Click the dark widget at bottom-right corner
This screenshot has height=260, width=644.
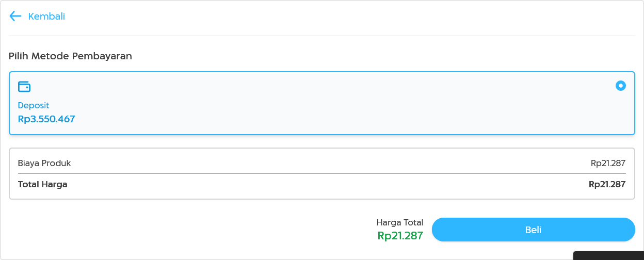point(608,255)
